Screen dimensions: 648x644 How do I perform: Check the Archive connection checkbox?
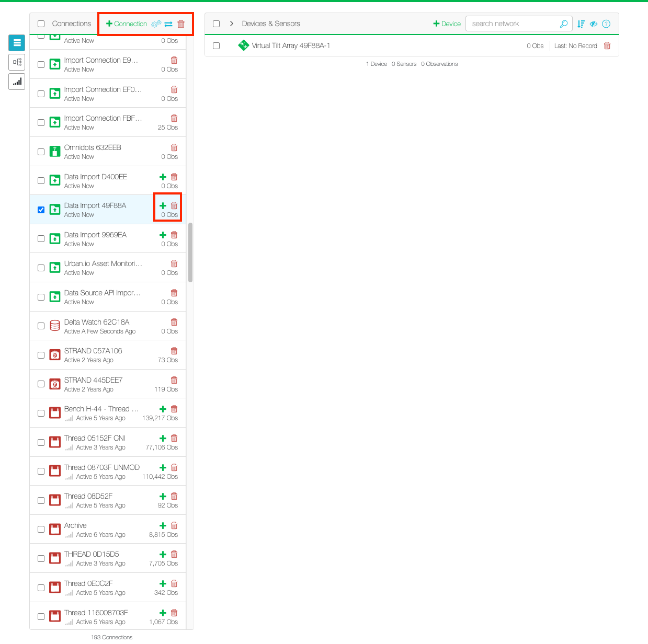pyautogui.click(x=41, y=530)
